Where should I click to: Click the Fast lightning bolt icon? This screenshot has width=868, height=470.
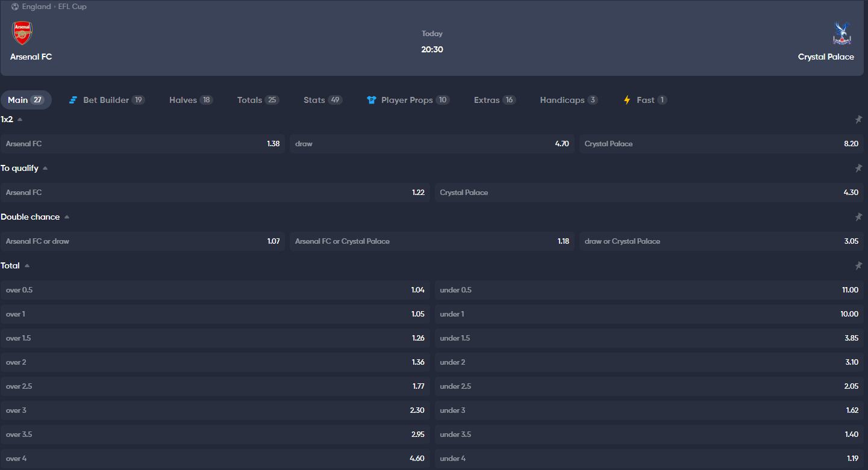(627, 100)
